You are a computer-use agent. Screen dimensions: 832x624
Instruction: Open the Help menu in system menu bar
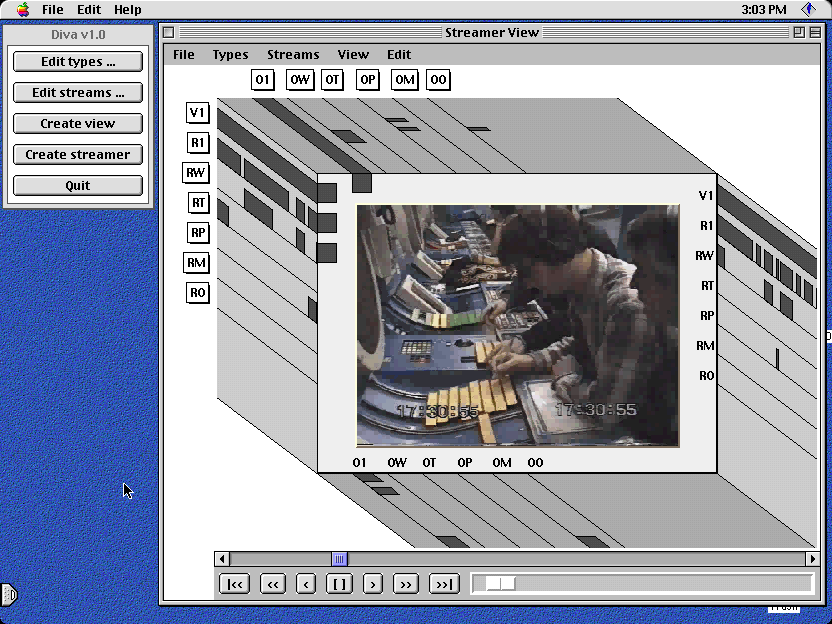[x=127, y=9]
